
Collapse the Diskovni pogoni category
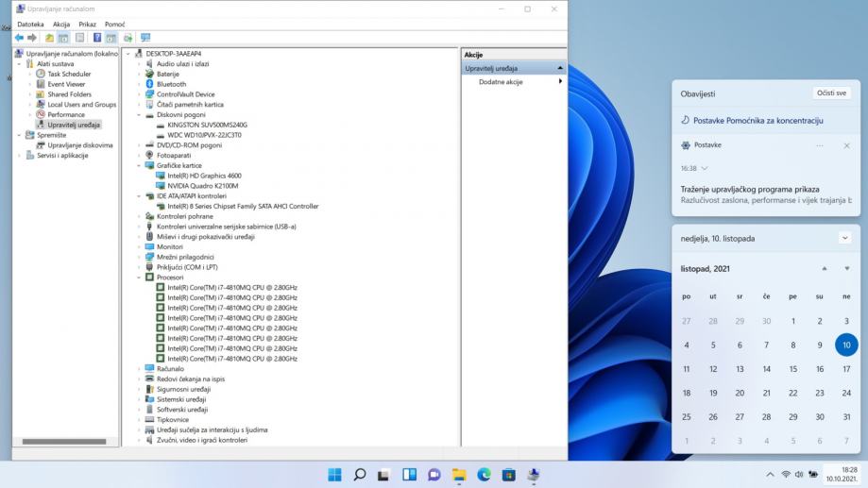[x=140, y=114]
